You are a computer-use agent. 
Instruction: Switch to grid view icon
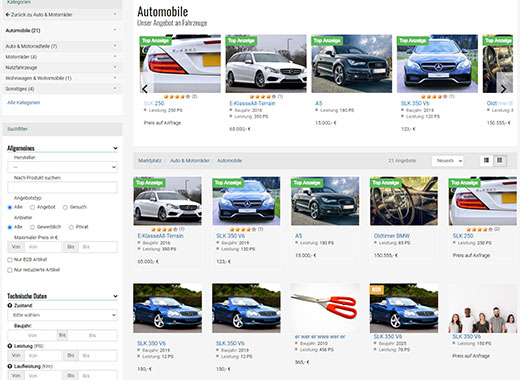pyautogui.click(x=500, y=161)
